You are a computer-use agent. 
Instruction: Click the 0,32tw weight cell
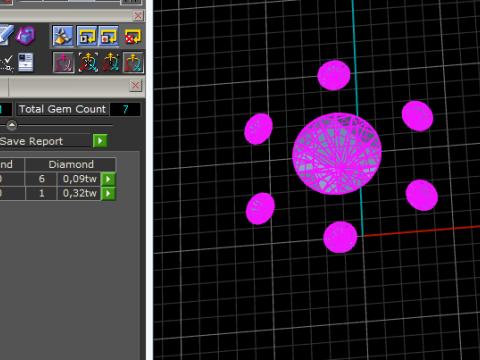(x=79, y=193)
